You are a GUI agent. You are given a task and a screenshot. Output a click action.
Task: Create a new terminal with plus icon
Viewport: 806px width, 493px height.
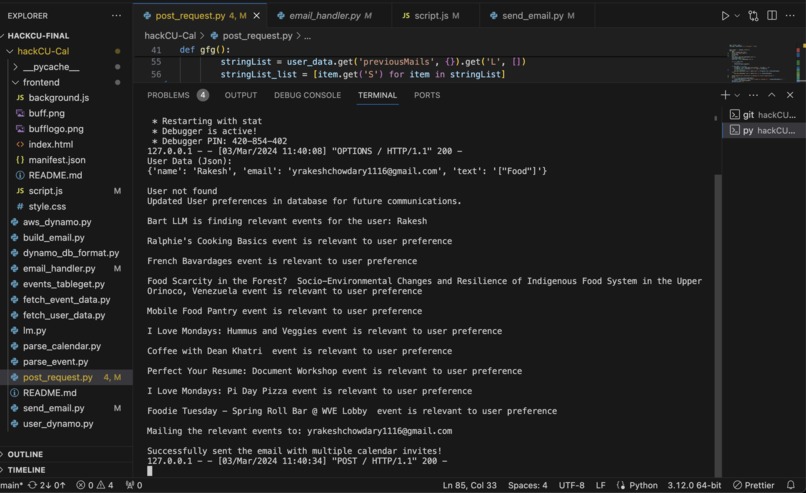click(x=725, y=95)
